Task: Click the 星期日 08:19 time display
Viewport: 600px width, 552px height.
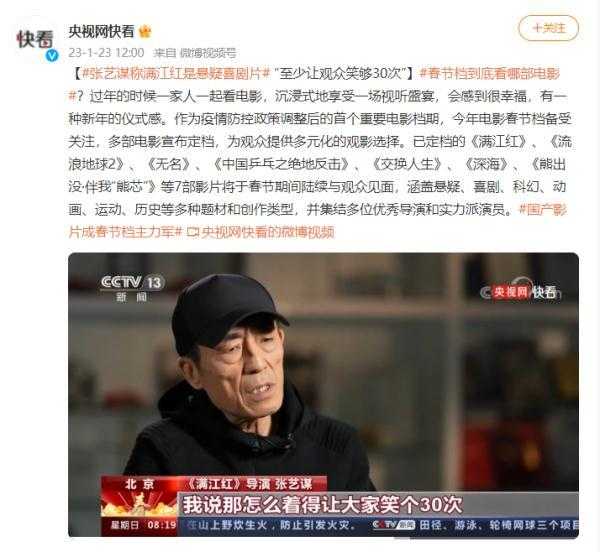Action: pyautogui.click(x=143, y=524)
